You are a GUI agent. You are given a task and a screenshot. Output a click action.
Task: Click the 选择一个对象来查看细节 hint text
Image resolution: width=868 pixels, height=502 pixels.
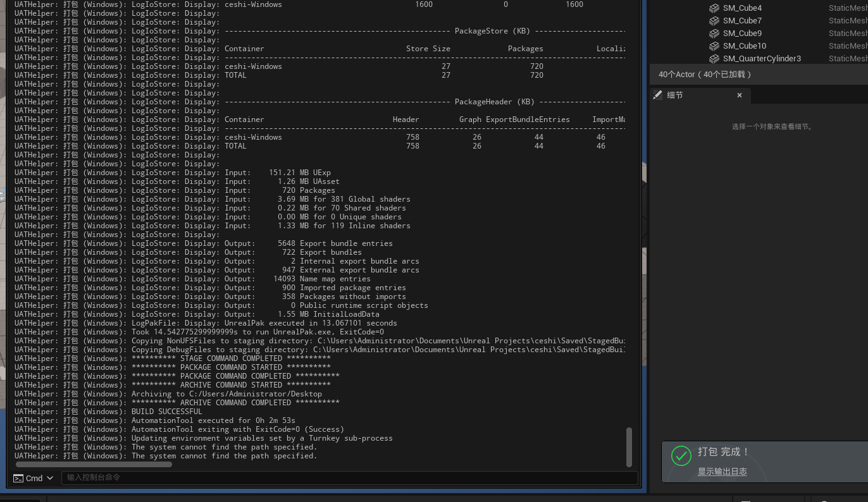click(772, 126)
